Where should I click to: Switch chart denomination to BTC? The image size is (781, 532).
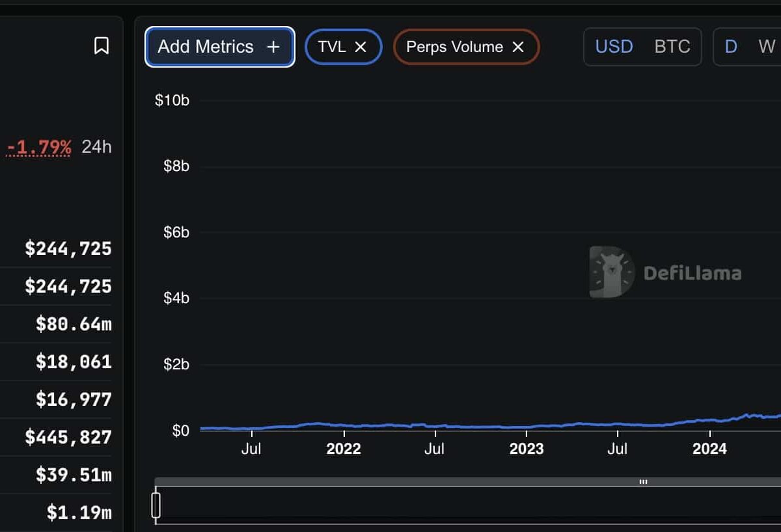click(672, 47)
